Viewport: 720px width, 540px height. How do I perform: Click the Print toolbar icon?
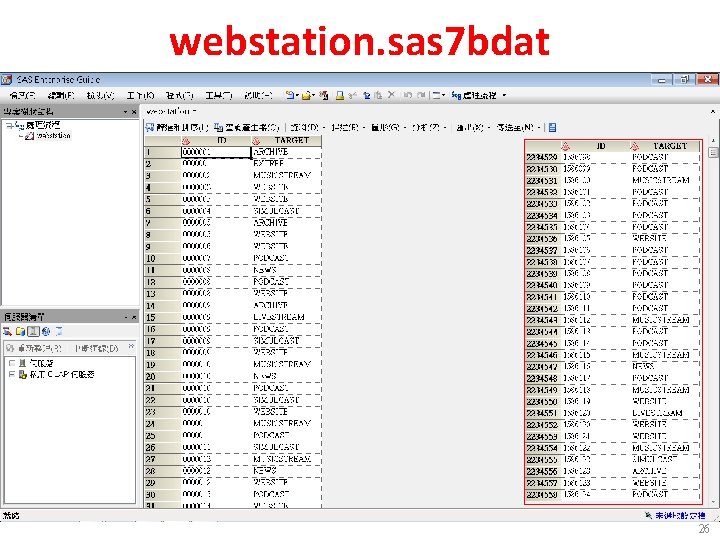[340, 95]
